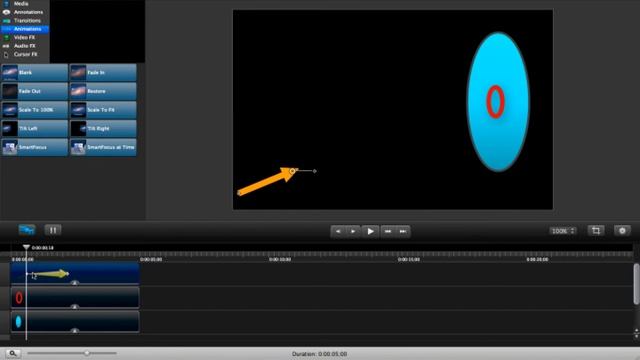Open the gear settings icon
The image size is (640, 360).
(622, 231)
